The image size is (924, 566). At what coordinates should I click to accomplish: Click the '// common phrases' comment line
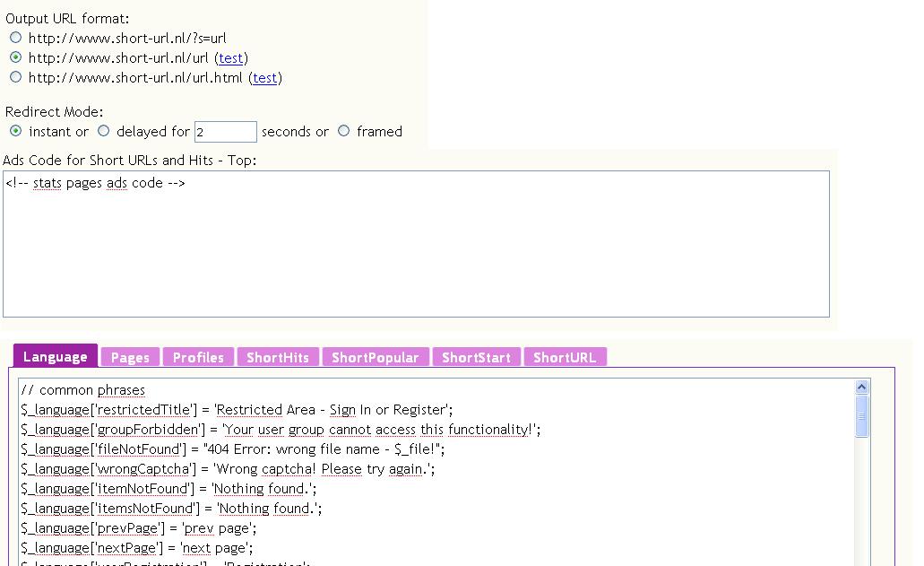pyautogui.click(x=83, y=390)
